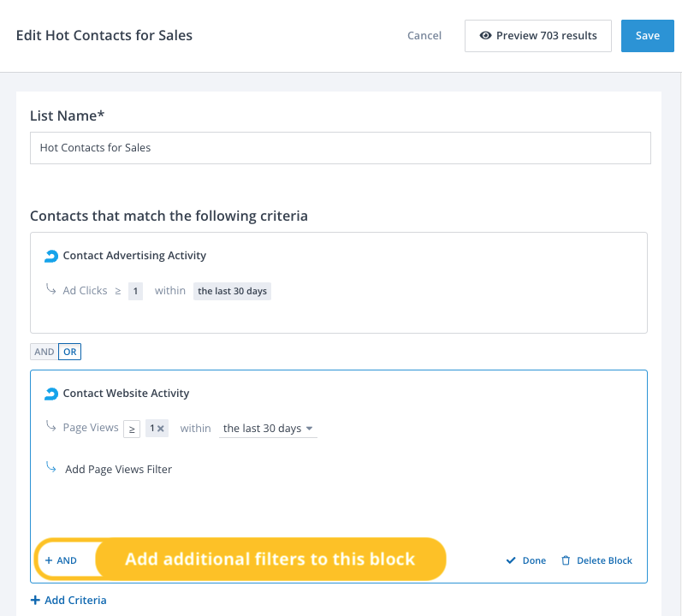Click Contact Website Activity logo icon
This screenshot has width=682, height=616.
pos(51,394)
